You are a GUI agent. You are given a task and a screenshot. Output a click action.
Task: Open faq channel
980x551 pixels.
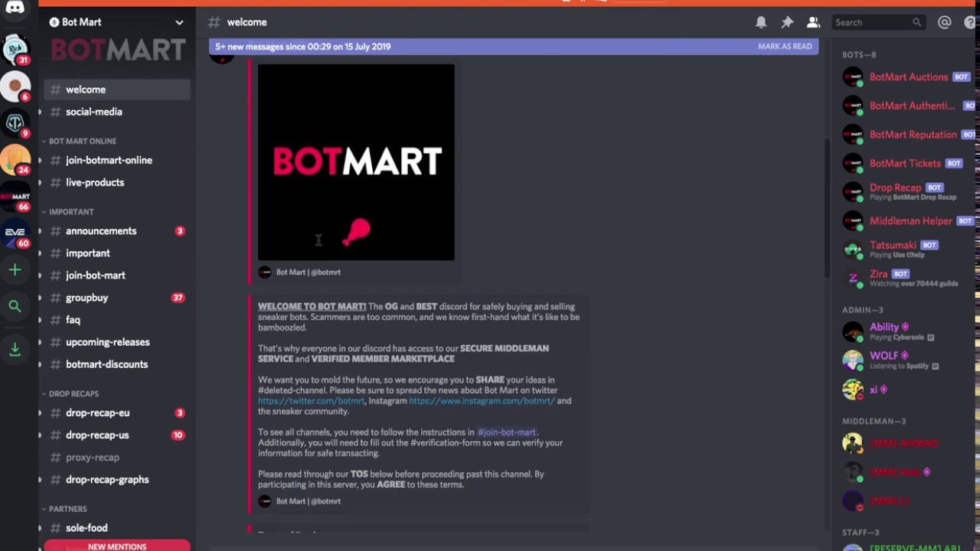117,319
